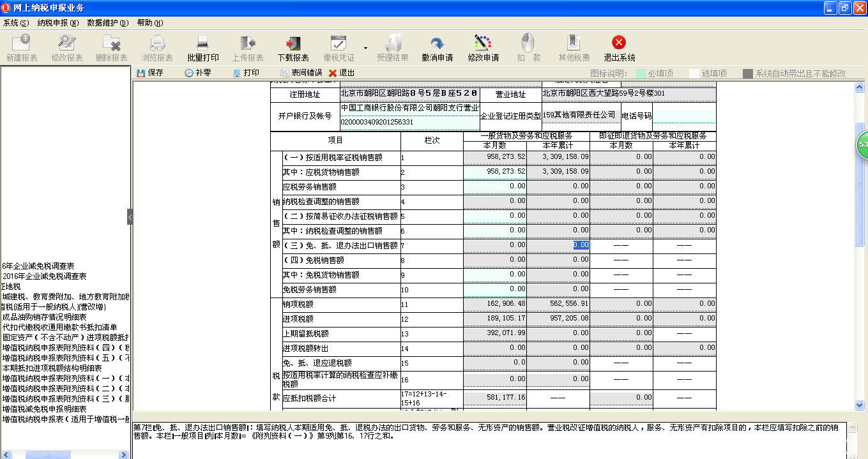Click the 新建报表 toolbar icon
This screenshot has width=868, height=459.
click(x=22, y=48)
